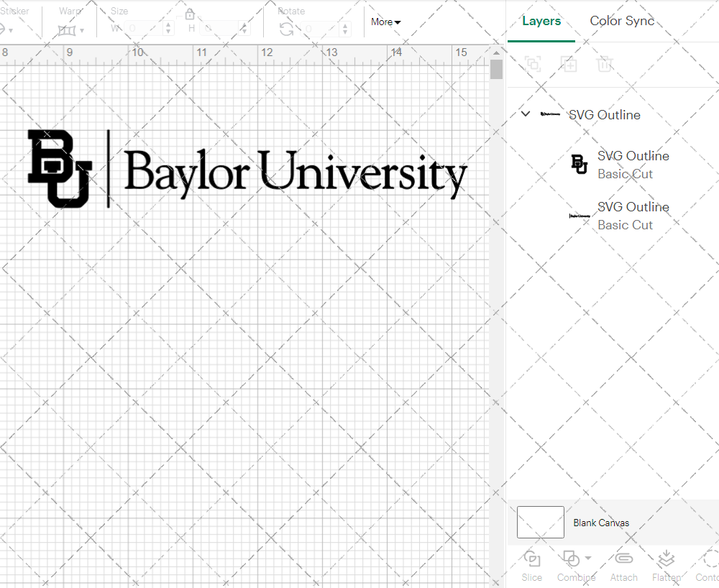Collapse the SVG Outline group chevron

525,114
